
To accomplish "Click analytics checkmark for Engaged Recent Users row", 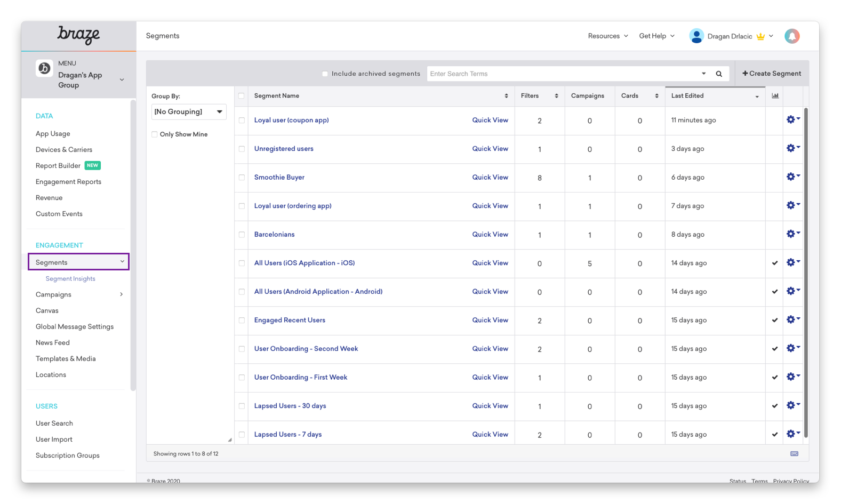I will [x=775, y=320].
